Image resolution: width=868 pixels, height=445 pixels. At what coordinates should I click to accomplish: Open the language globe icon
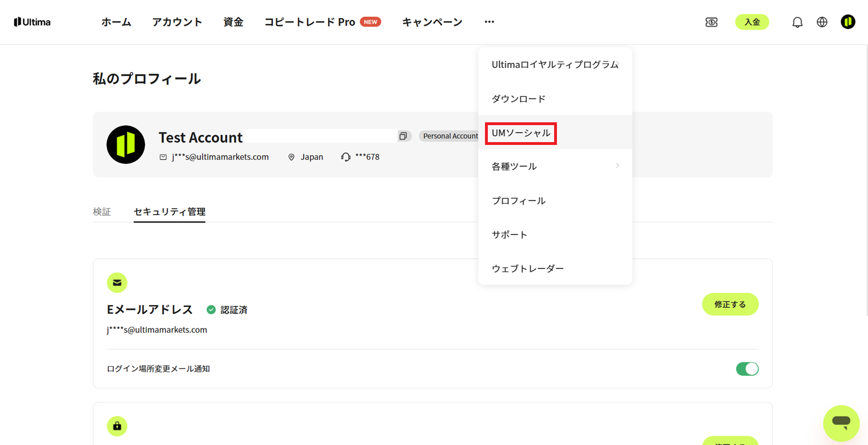(x=822, y=22)
